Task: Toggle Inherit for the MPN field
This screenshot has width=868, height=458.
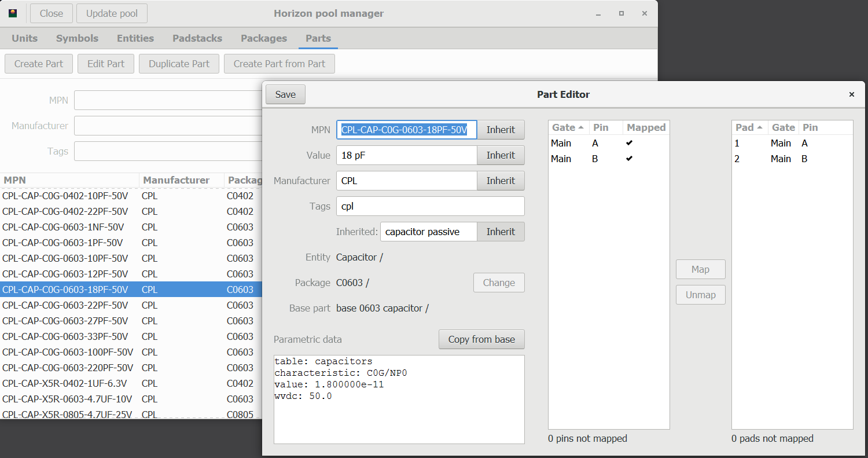Action: point(501,130)
